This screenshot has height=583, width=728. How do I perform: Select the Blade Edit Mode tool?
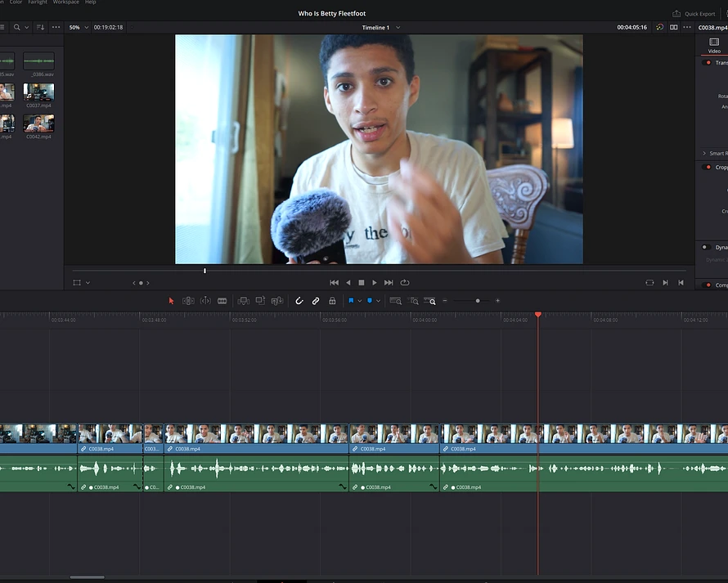pyautogui.click(x=222, y=301)
